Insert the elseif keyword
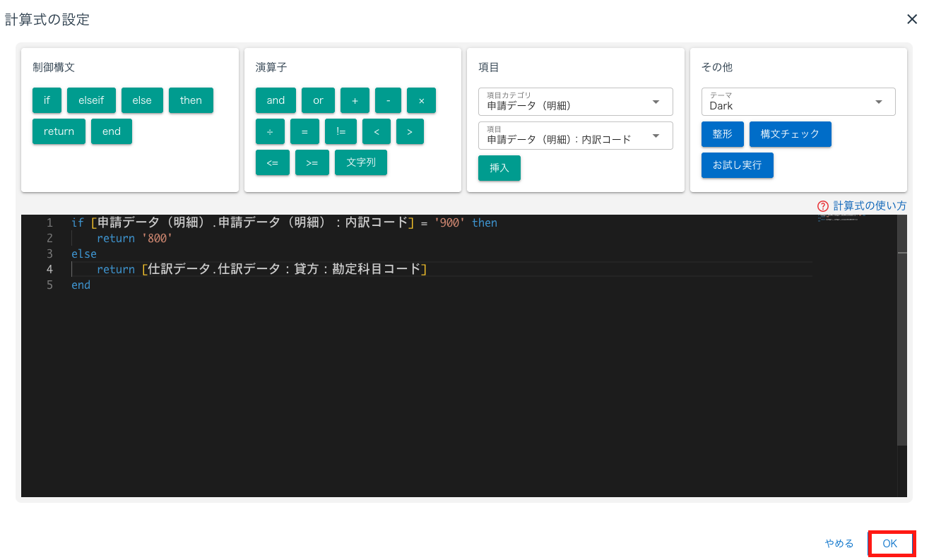The width and height of the screenshot is (929, 560). 91,100
